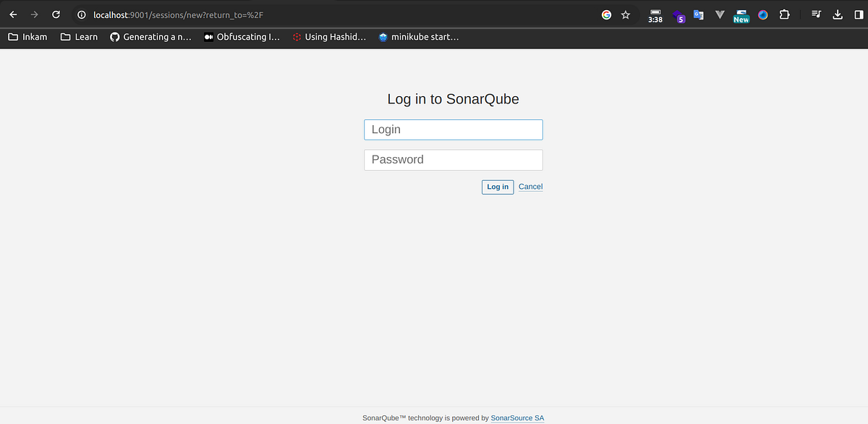
Task: Open the browser Extensions puzzle icon
Action: coord(785,14)
